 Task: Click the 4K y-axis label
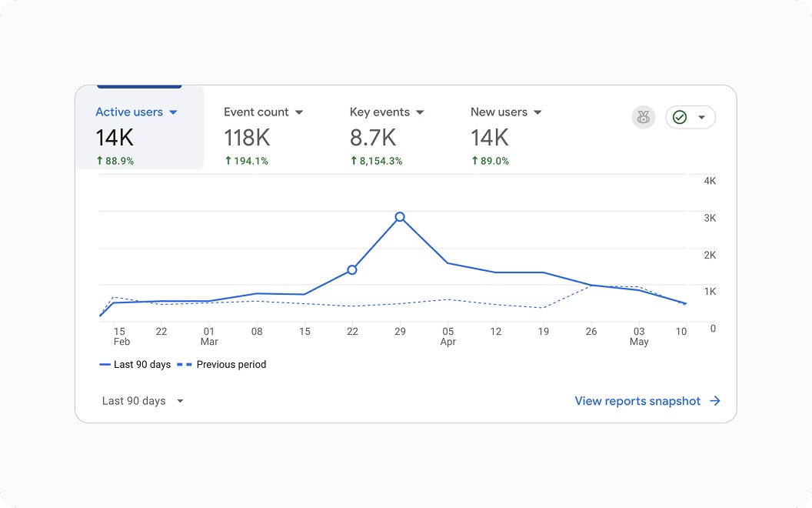point(710,181)
